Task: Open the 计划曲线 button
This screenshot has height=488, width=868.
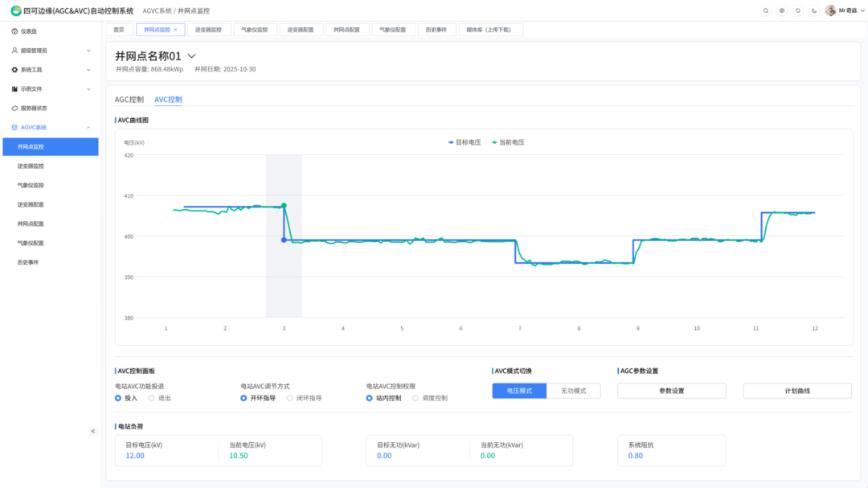Action: point(796,391)
